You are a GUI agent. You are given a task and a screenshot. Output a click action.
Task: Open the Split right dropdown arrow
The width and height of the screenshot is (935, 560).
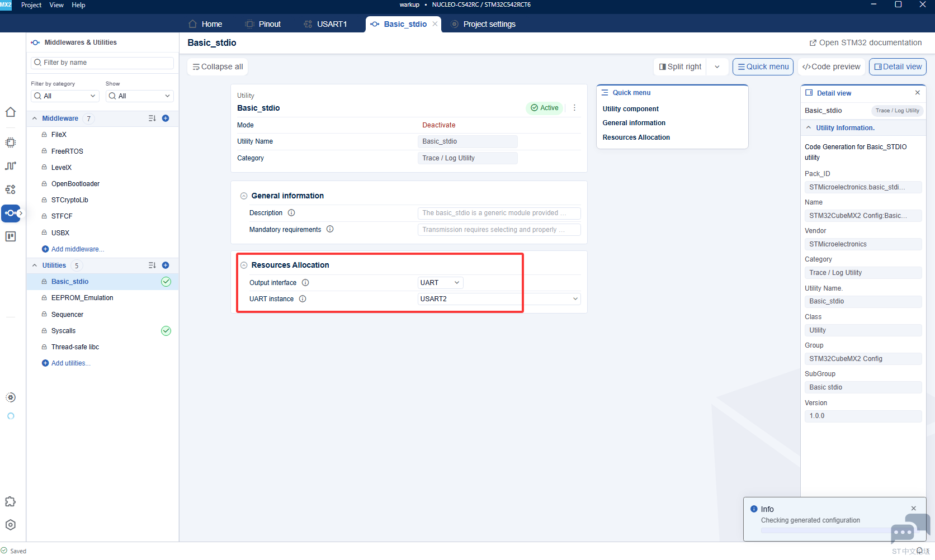[717, 67]
